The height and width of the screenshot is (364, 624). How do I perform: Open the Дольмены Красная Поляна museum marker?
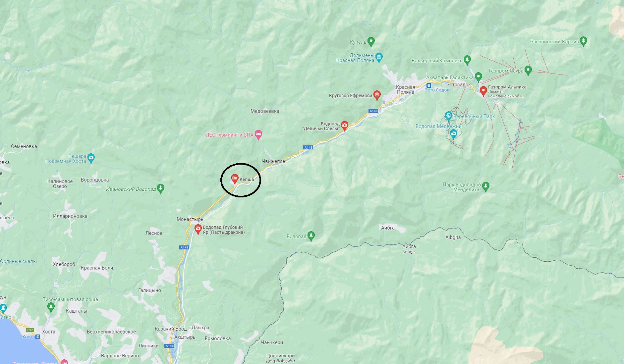pos(379,57)
